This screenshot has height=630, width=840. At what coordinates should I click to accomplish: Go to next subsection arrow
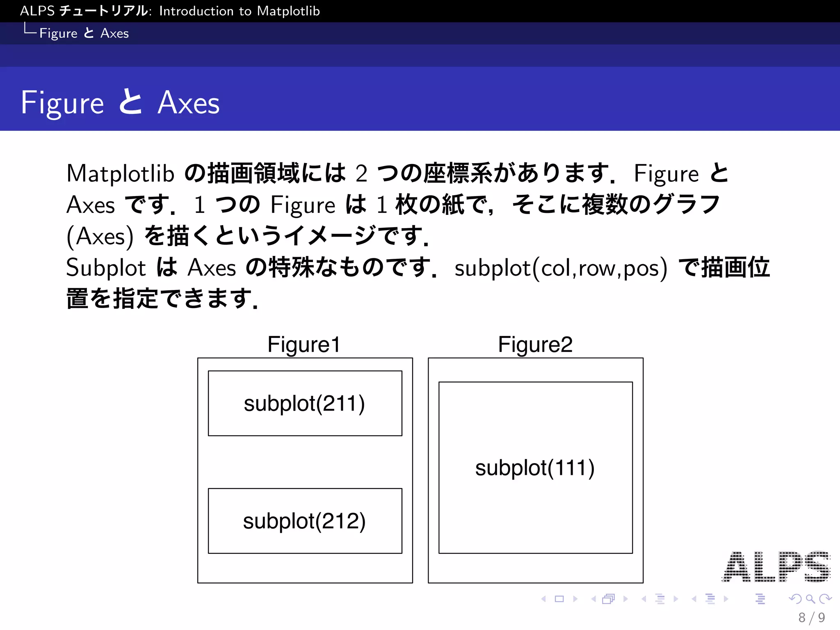(x=676, y=599)
